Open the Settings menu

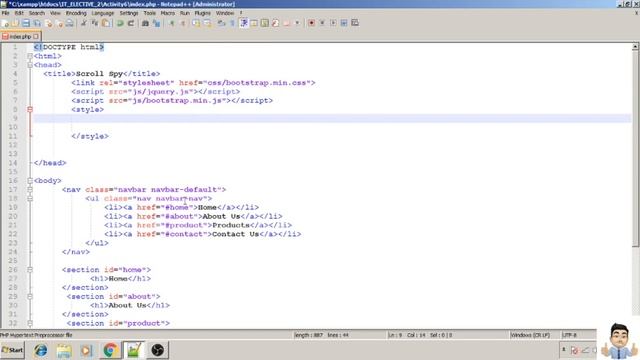129,13
